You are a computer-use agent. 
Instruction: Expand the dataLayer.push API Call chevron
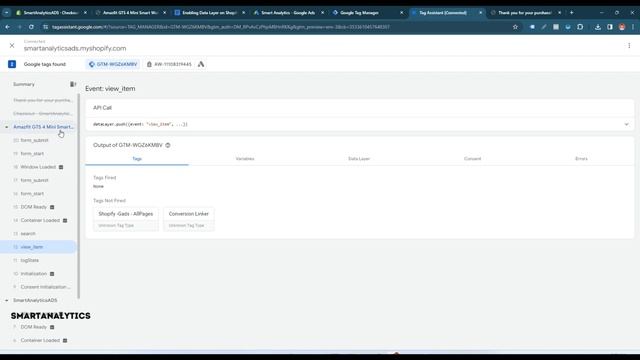point(627,124)
